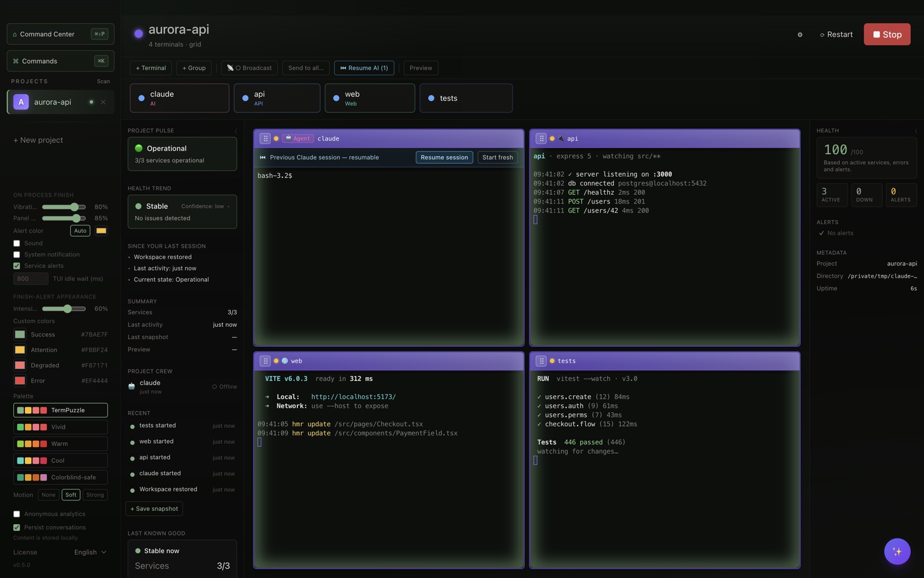This screenshot has width=924, height=578.
Task: Open the Send to all dropdown
Action: point(306,68)
